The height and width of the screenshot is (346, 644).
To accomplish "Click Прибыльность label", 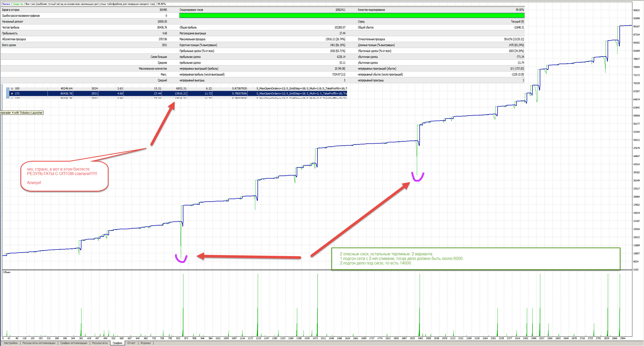I will click(x=10, y=33).
